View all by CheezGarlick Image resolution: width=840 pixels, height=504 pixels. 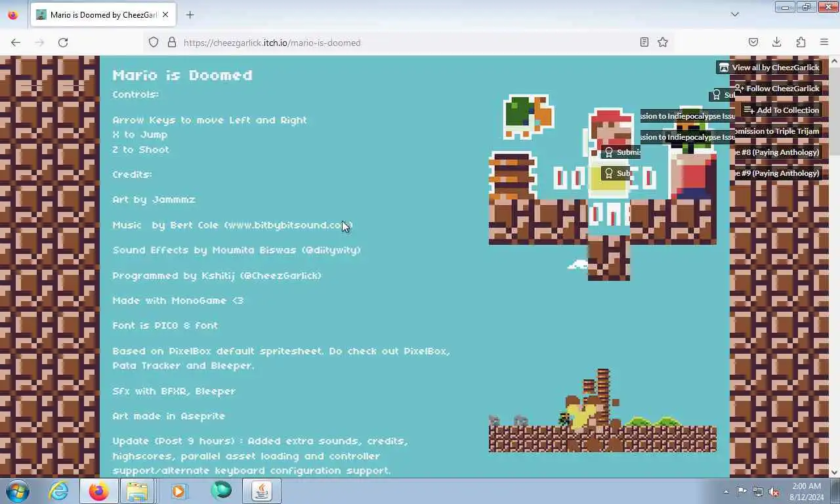[x=768, y=67]
